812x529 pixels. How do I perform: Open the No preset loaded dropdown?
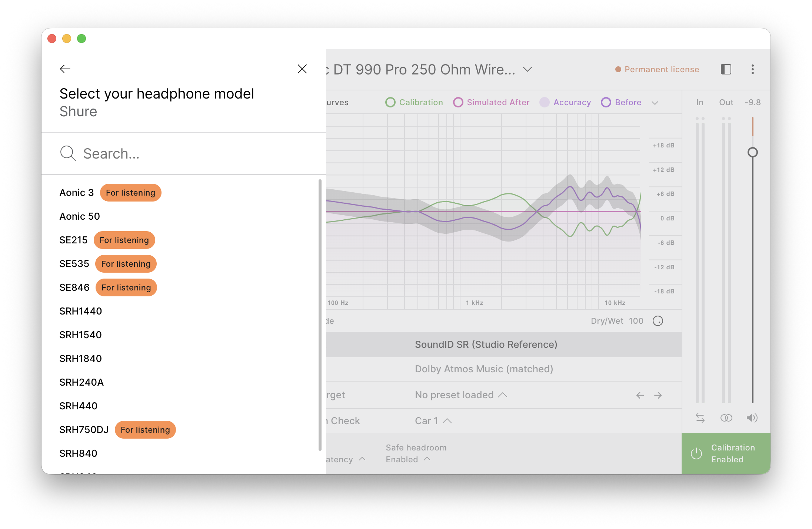(461, 395)
